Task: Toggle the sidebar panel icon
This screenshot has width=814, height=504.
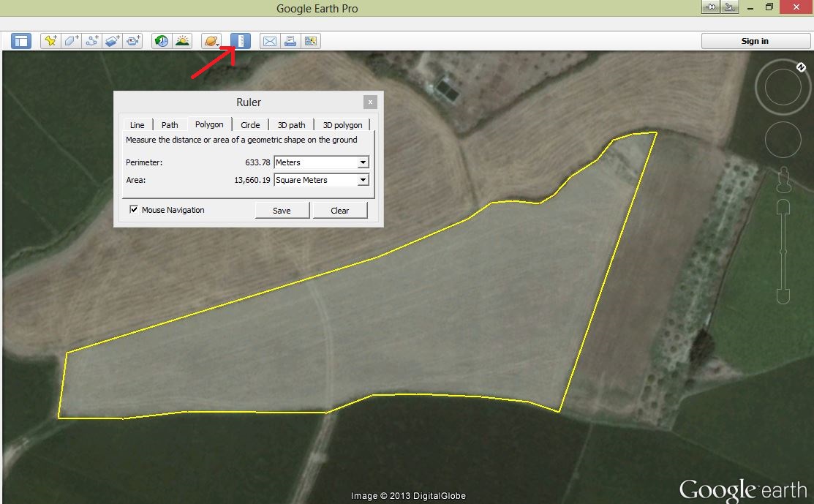Action: (x=21, y=41)
